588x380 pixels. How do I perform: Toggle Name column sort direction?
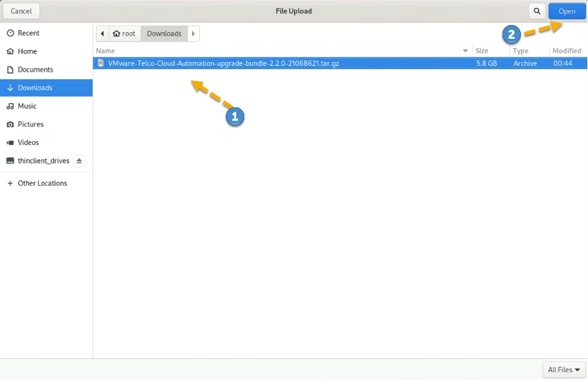(465, 50)
